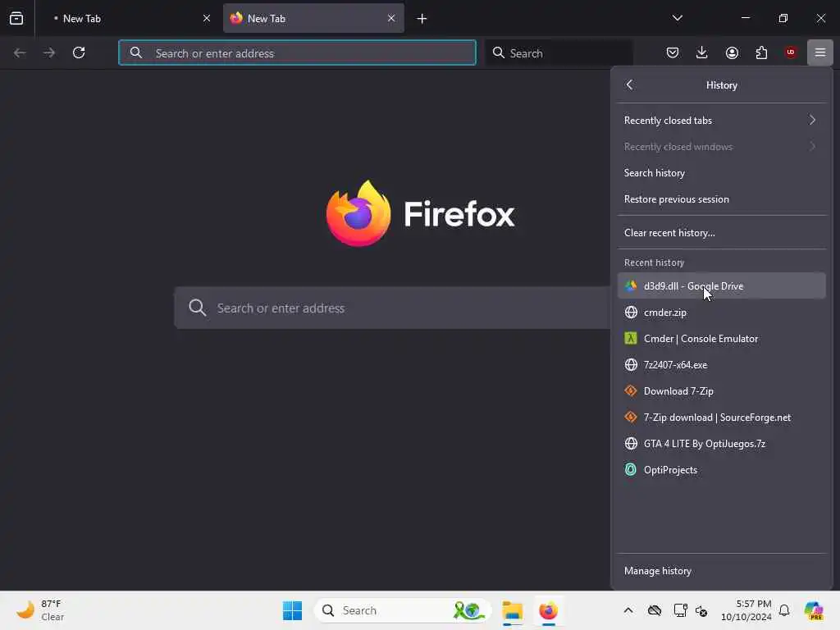Open Search history entry
This screenshot has height=630, width=840.
721,173
